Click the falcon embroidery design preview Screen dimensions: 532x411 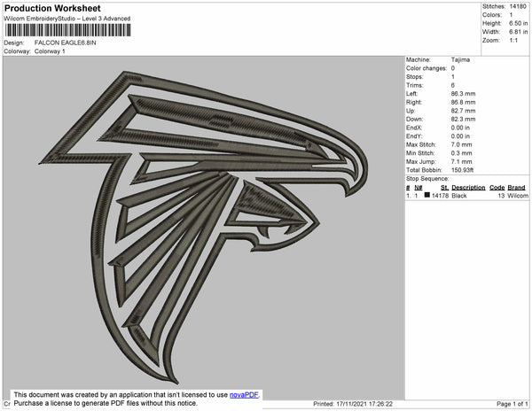203,227
